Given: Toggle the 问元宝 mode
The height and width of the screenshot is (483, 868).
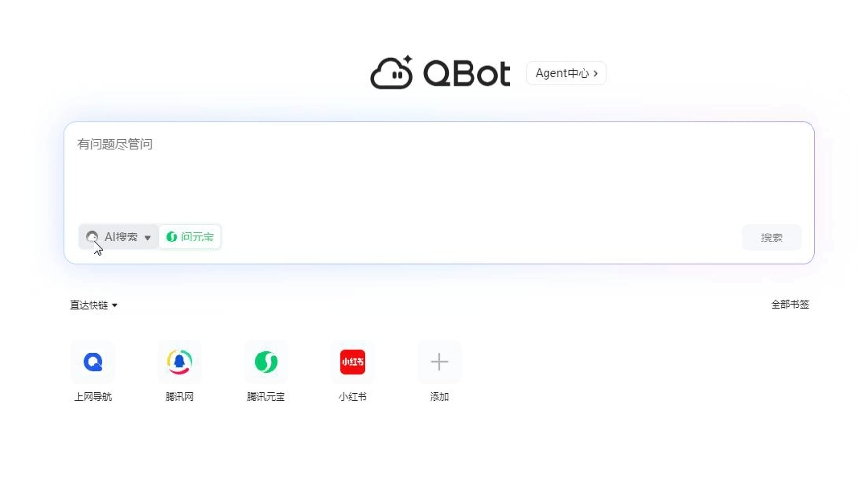Looking at the screenshot, I should click(x=190, y=237).
